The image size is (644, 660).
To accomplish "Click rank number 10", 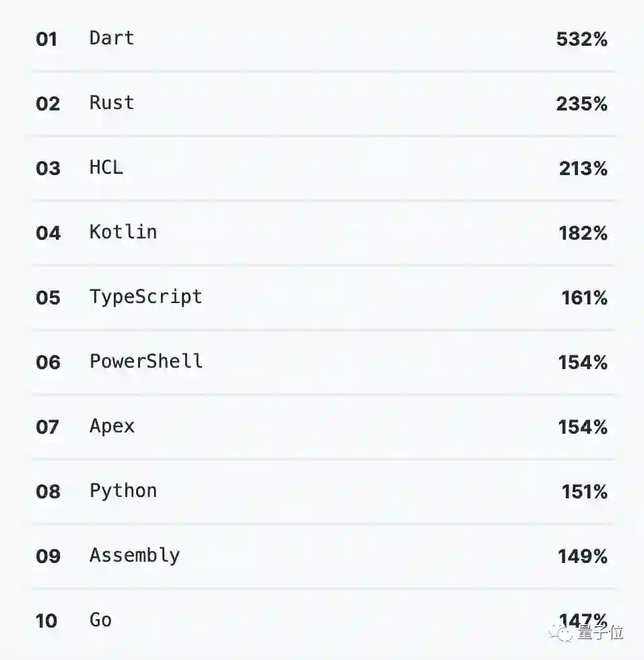I will (x=47, y=621).
